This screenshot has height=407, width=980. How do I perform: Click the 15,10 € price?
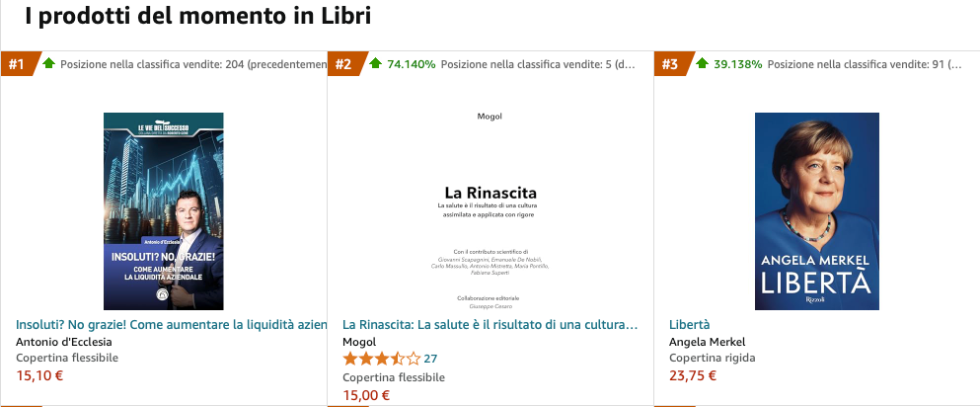[x=38, y=375]
